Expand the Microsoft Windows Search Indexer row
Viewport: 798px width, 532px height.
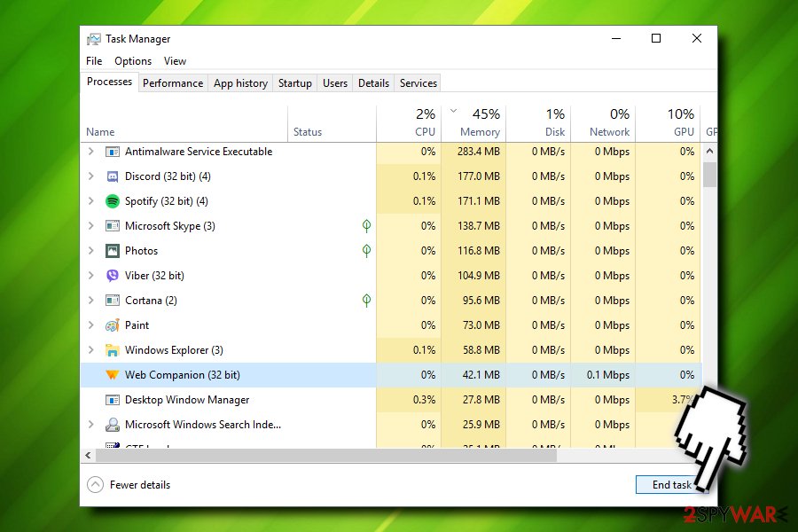[x=91, y=424]
